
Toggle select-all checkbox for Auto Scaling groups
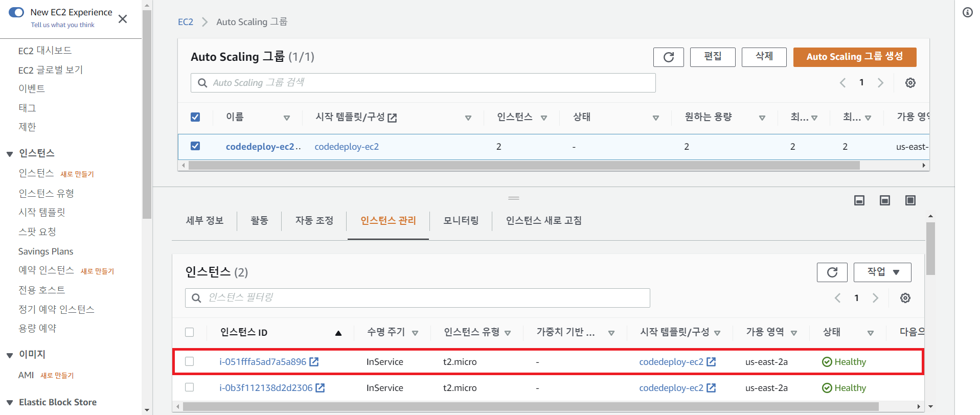tap(195, 117)
